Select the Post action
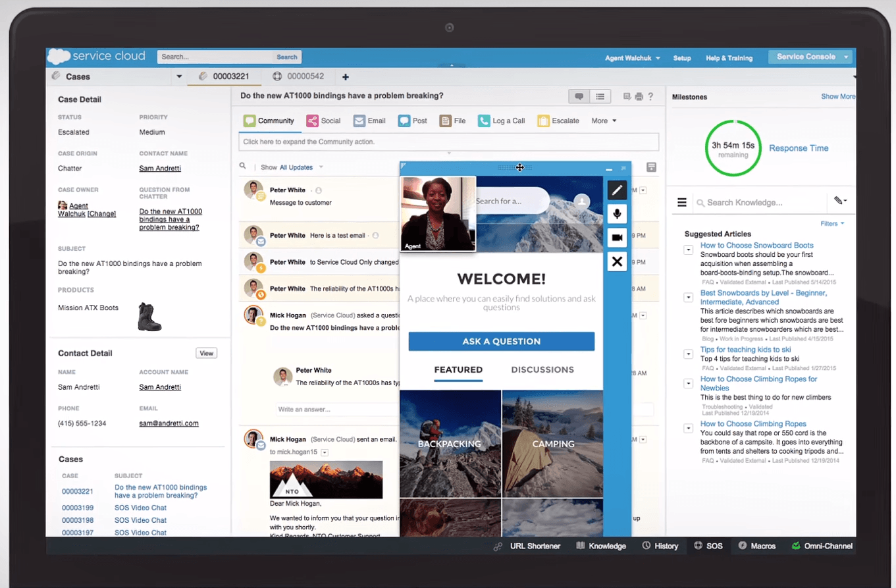The image size is (896, 588). (413, 120)
